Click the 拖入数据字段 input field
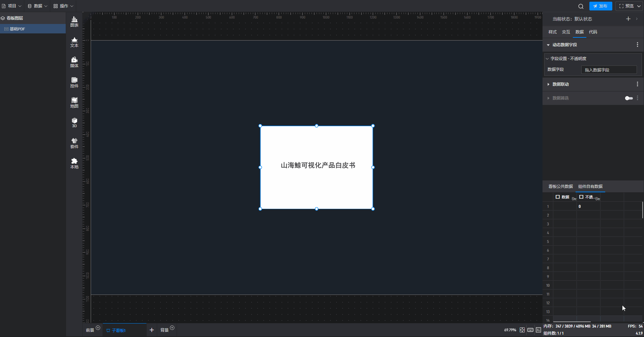 pos(609,70)
